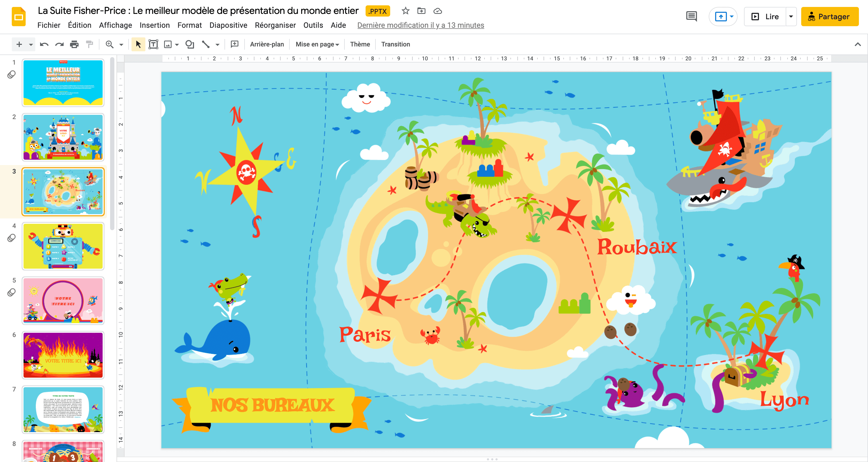Open present-to-meeting dropdown arrow
The image size is (868, 462).
tap(731, 17)
